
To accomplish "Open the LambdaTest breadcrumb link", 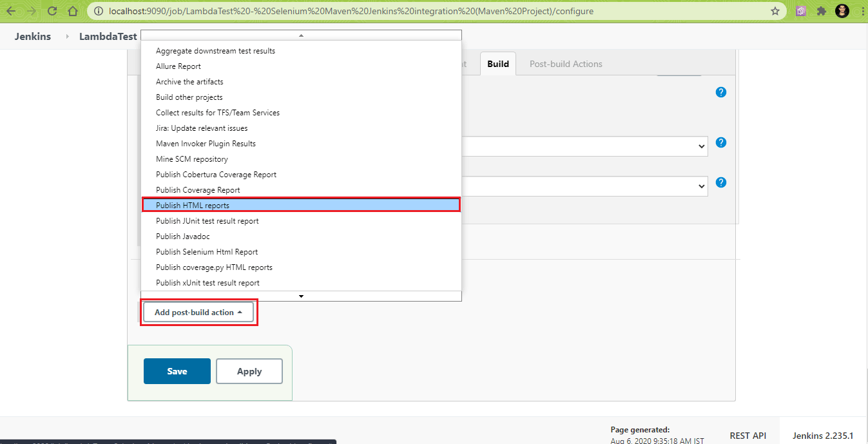I will [108, 37].
